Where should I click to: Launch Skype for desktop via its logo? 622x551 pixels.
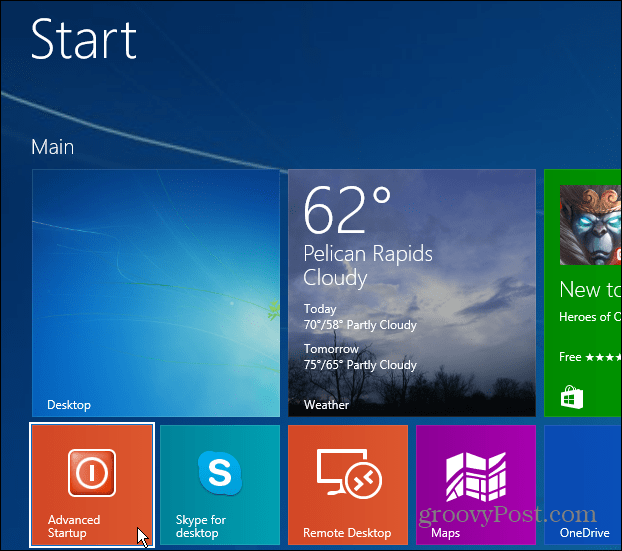pos(220,473)
